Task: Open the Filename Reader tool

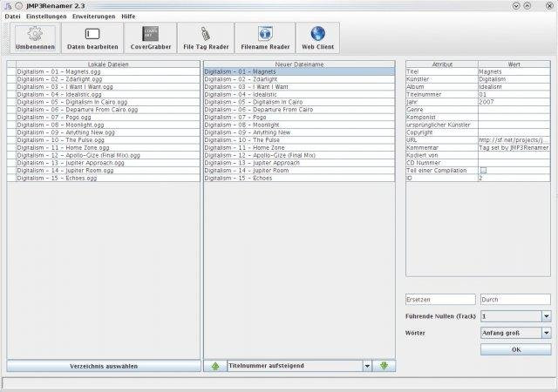Action: (265, 38)
